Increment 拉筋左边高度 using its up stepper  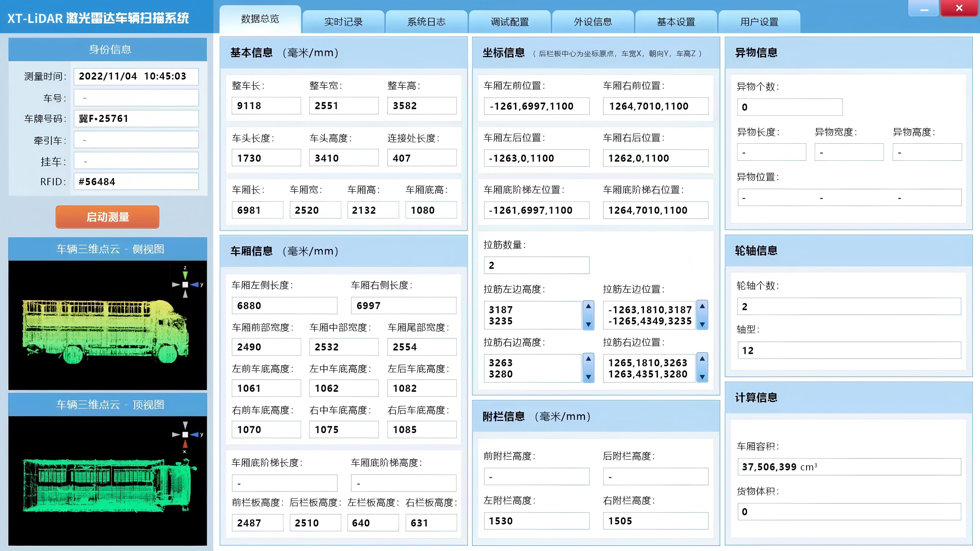coord(589,306)
